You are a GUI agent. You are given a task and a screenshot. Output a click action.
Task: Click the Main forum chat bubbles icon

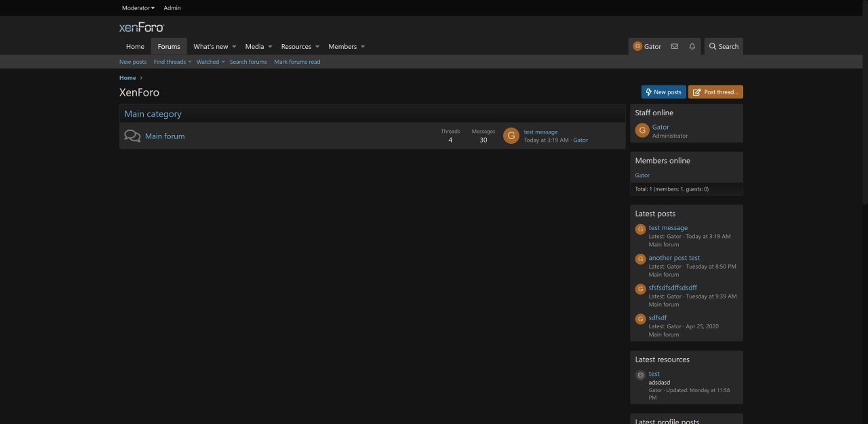132,136
